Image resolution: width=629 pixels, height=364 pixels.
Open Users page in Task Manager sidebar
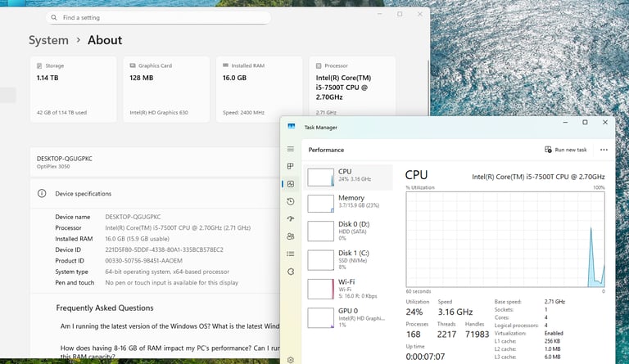tap(291, 236)
